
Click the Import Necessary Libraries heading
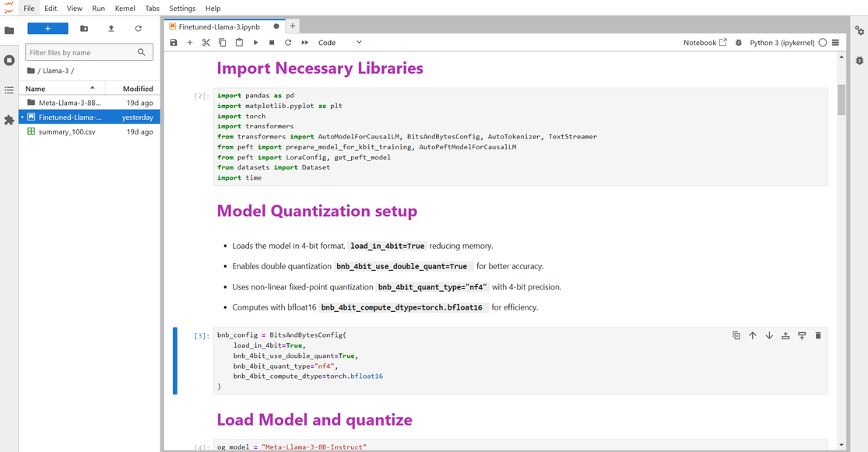pos(320,68)
